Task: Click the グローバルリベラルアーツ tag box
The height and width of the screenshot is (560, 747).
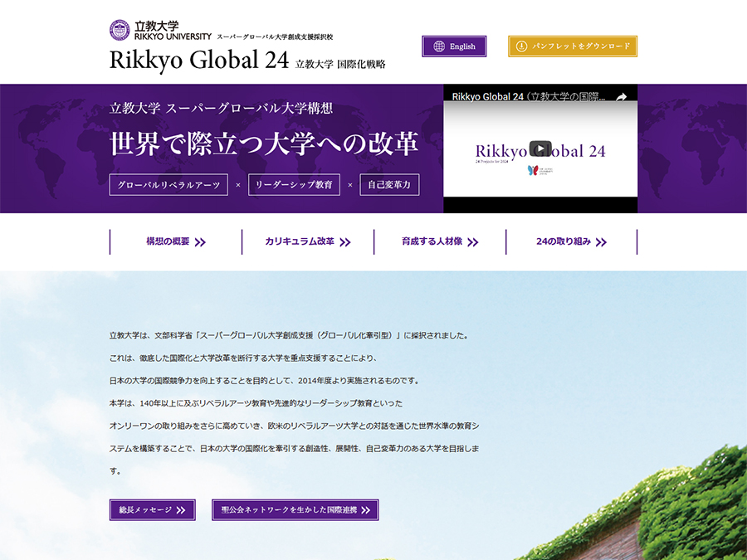Action: point(168,185)
